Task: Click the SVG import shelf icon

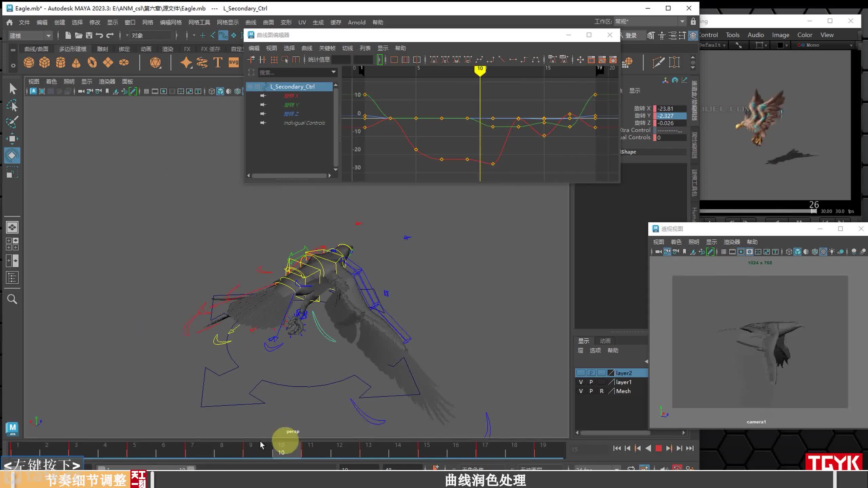Action: pos(234,63)
